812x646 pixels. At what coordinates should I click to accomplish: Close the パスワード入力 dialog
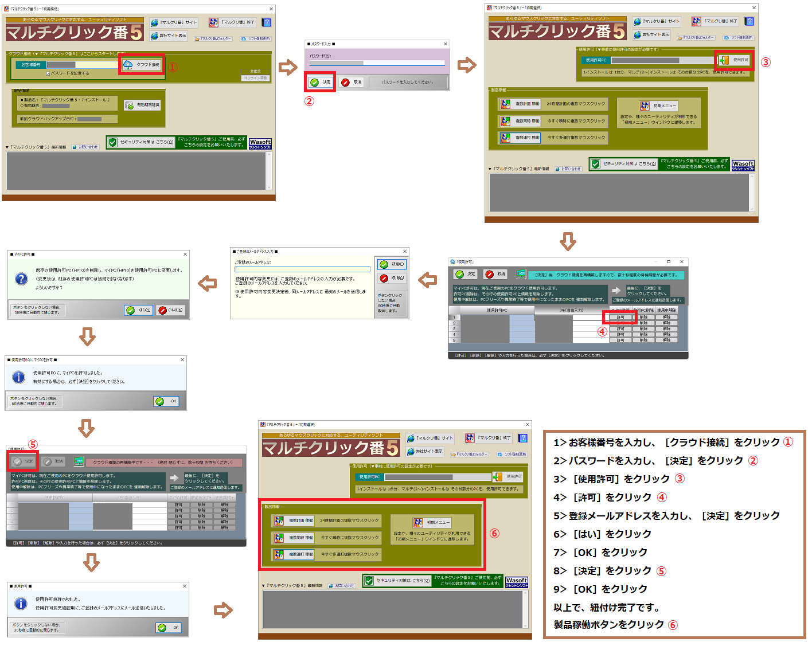[x=445, y=44]
